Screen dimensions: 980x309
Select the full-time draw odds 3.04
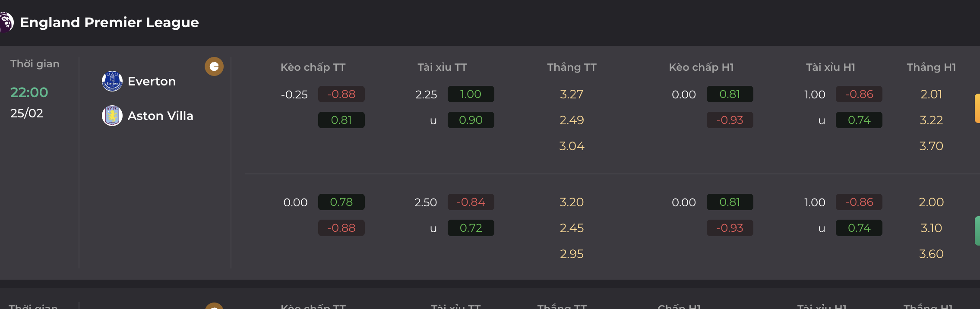tap(572, 146)
